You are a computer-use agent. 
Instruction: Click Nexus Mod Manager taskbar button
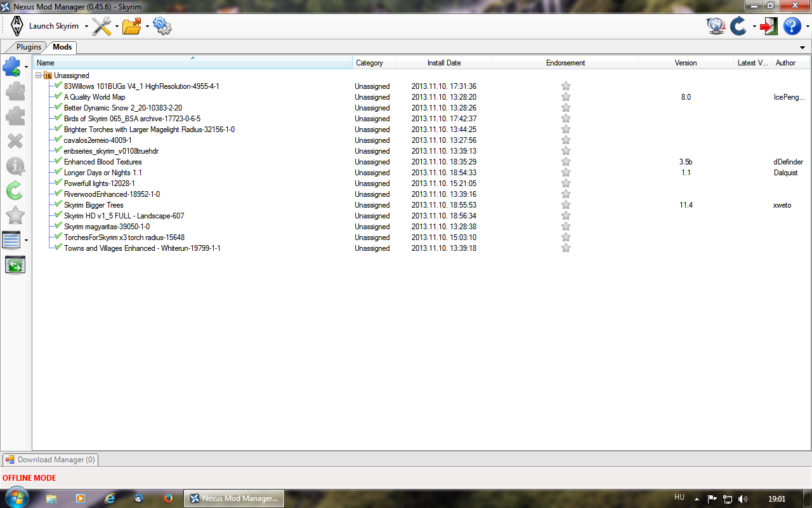pyautogui.click(x=234, y=498)
